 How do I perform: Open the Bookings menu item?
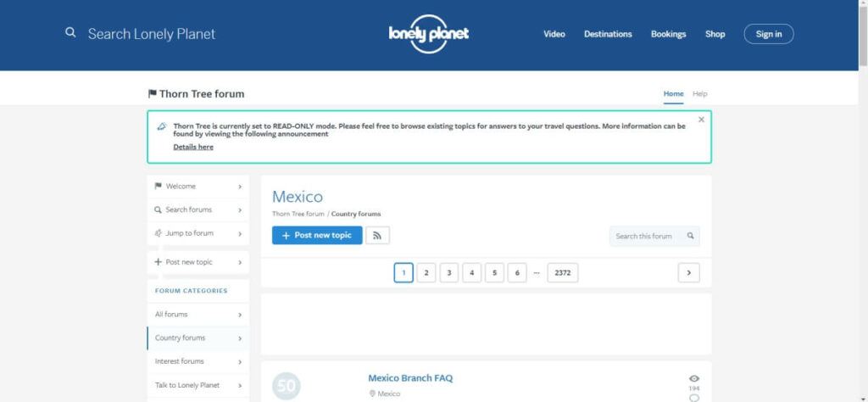pos(668,34)
